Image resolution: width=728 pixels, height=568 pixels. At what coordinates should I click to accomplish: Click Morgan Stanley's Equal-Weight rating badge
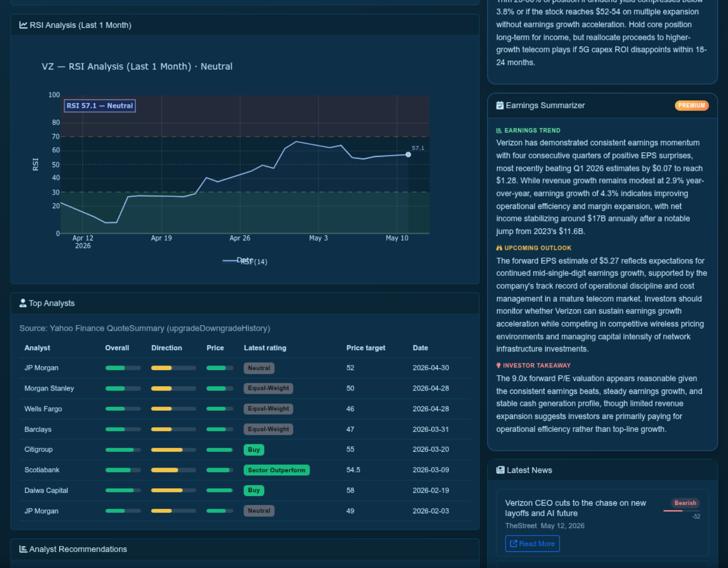268,388
